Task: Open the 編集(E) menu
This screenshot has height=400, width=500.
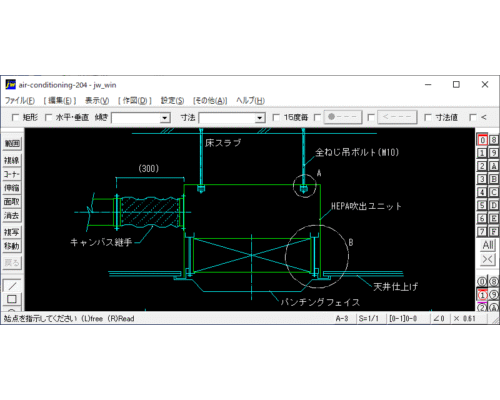Action: pos(60,100)
